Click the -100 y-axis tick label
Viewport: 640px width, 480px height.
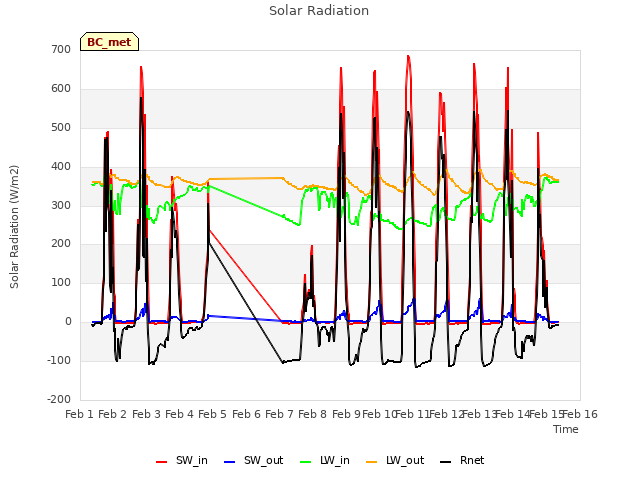pos(59,360)
